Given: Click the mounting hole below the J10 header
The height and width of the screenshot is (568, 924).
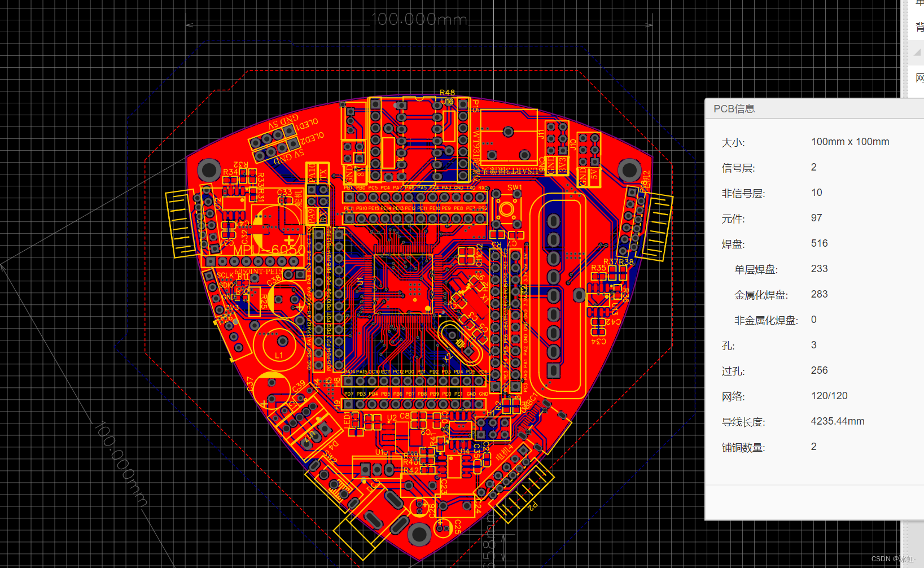Looking at the screenshot, I should click(629, 169).
